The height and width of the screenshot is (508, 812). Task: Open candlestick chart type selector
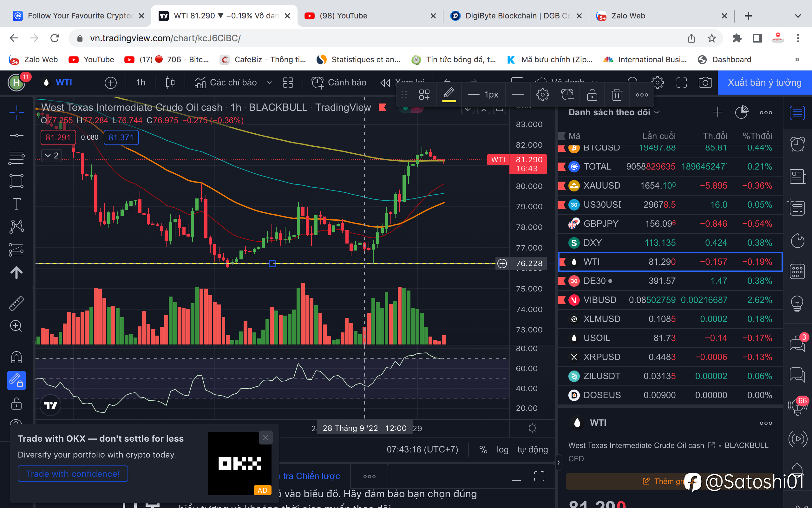[x=170, y=82]
